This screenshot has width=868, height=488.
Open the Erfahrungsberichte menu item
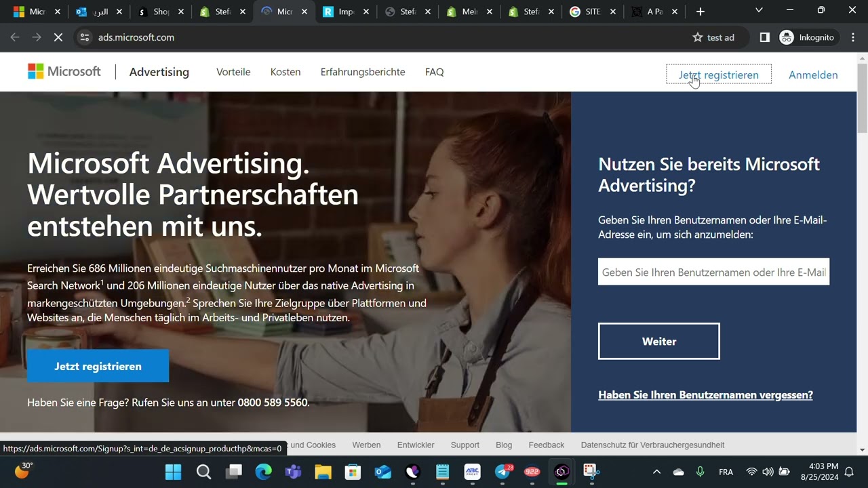pyautogui.click(x=363, y=72)
